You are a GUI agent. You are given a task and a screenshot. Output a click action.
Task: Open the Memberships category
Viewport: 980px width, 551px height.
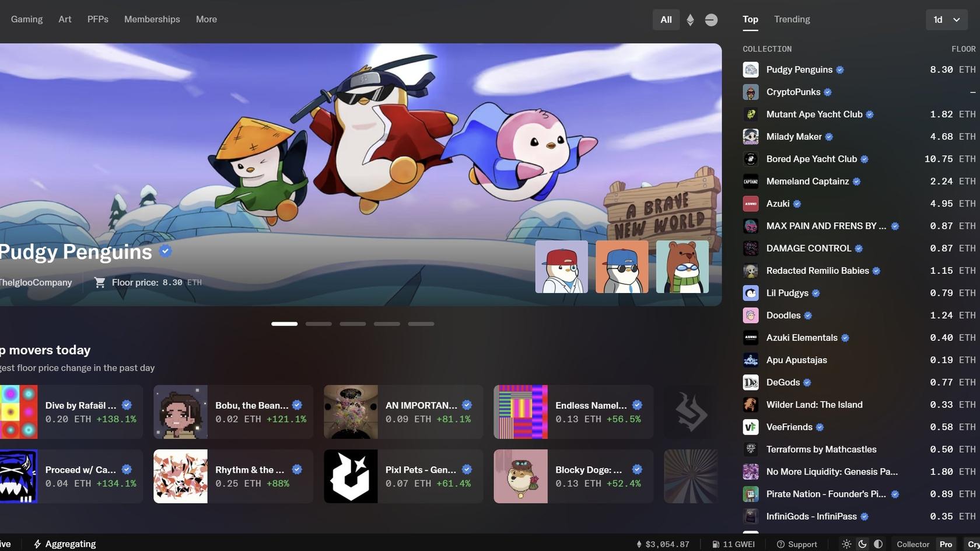click(x=152, y=19)
